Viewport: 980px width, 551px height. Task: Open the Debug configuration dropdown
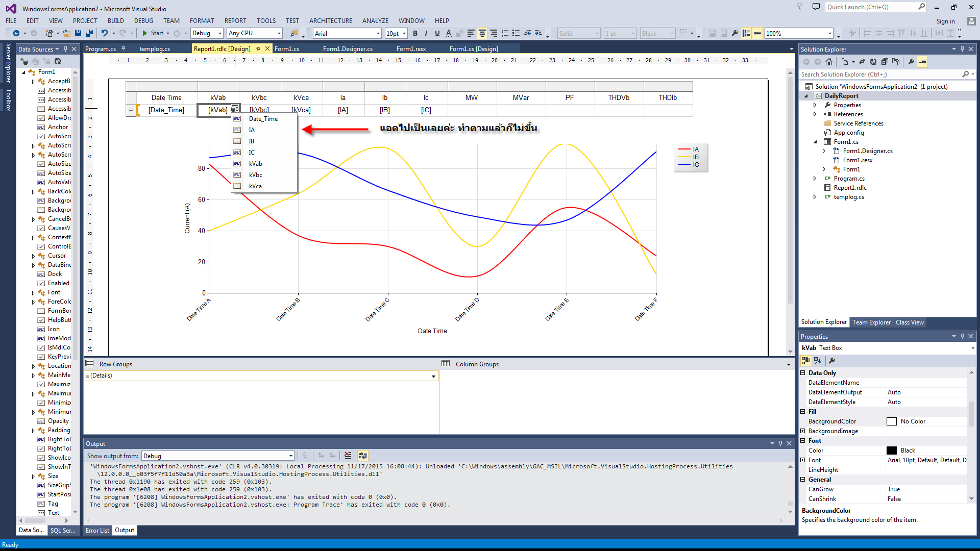click(x=220, y=33)
